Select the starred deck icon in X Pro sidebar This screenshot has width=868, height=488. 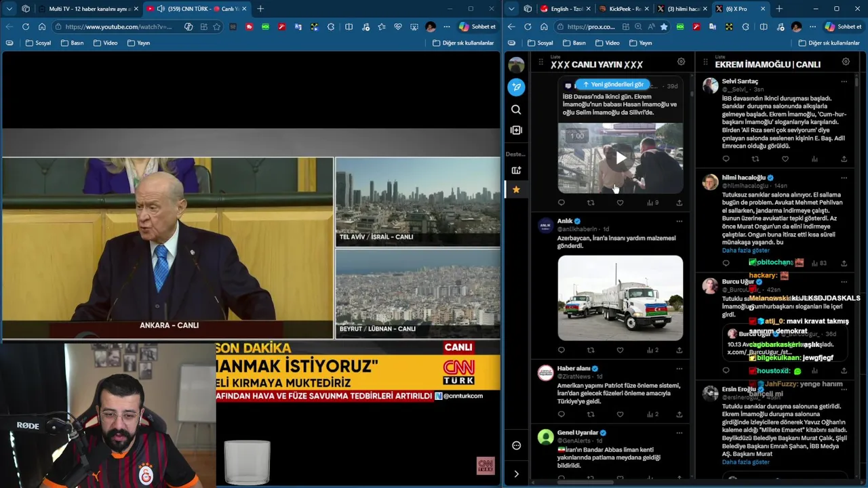[x=516, y=190]
